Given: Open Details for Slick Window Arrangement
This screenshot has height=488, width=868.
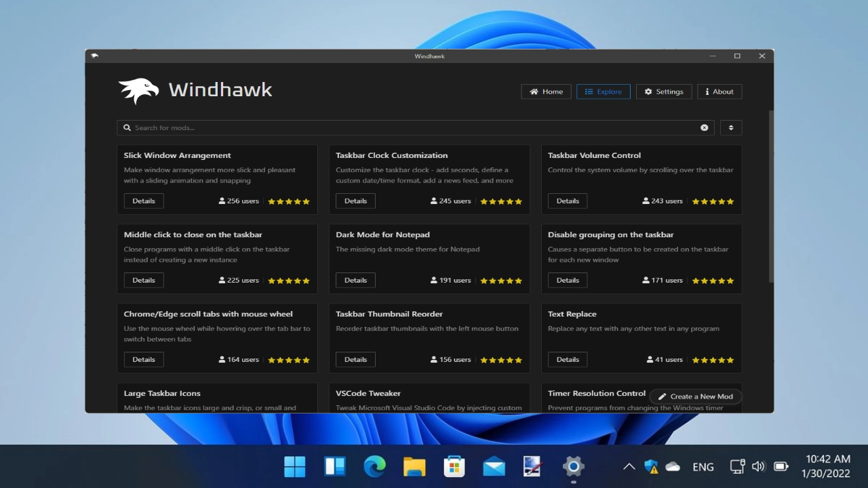Looking at the screenshot, I should 144,201.
